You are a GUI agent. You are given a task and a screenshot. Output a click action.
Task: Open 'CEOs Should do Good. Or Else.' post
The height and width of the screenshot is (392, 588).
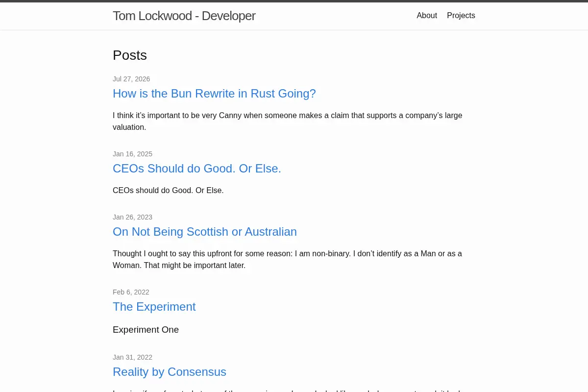(x=197, y=169)
